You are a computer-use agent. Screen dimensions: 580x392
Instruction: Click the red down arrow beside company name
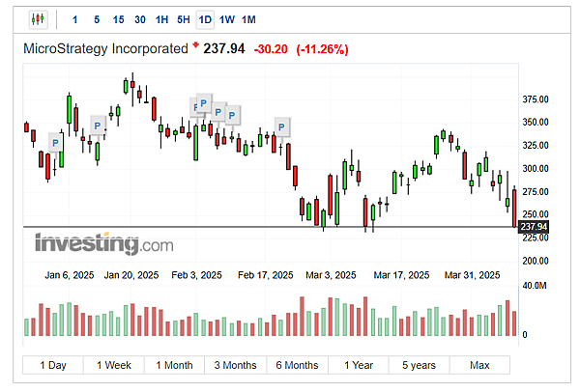click(195, 45)
